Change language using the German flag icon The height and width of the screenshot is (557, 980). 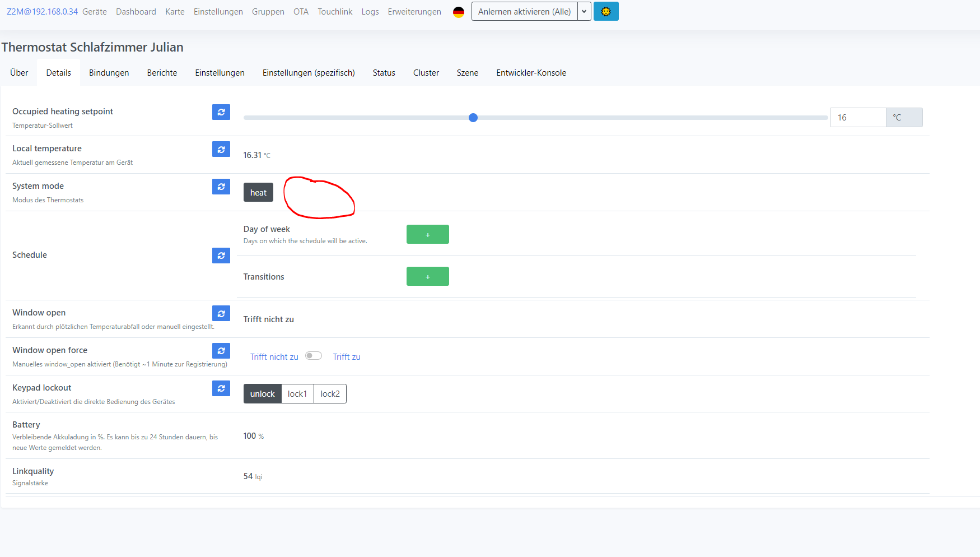point(458,11)
